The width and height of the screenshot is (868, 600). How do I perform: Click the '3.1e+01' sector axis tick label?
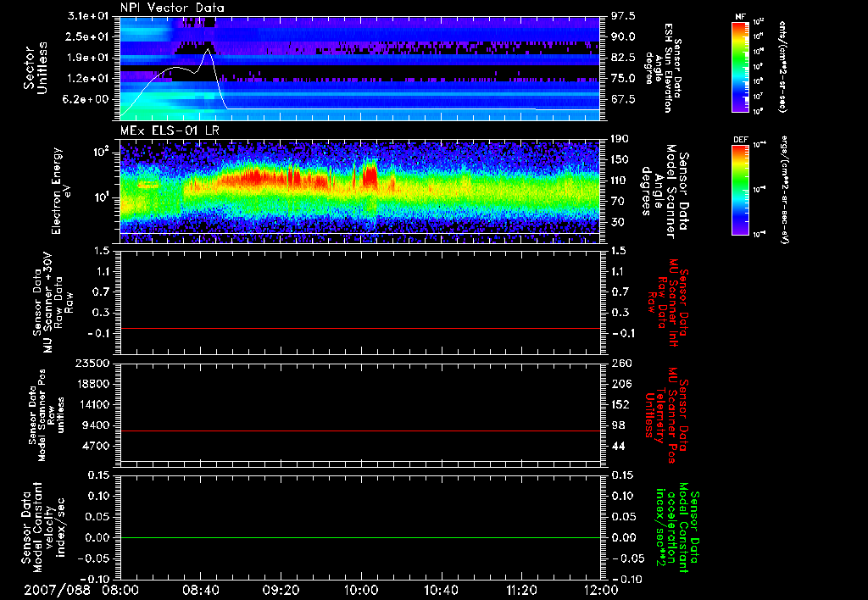click(x=88, y=16)
